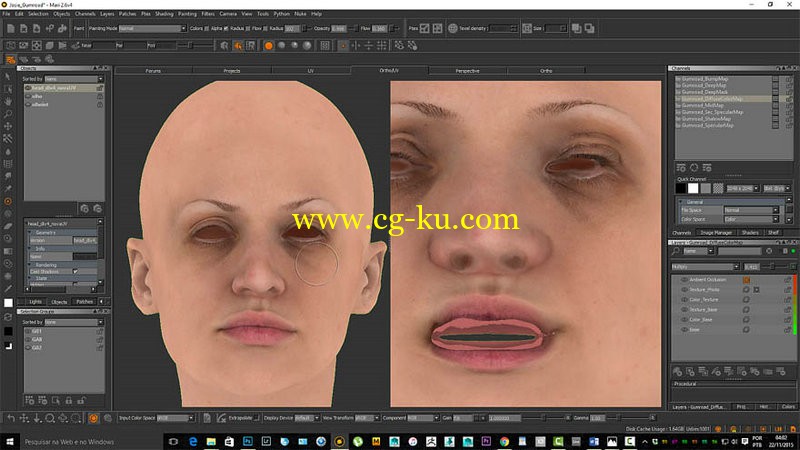The image size is (800, 450).
Task: Switch to the Perspective view tab
Action: coord(467,71)
